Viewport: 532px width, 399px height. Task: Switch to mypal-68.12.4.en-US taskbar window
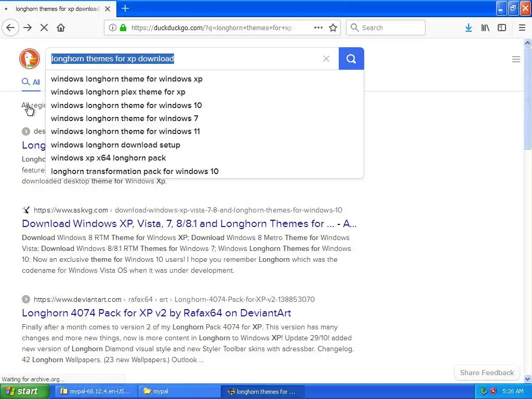click(96, 391)
